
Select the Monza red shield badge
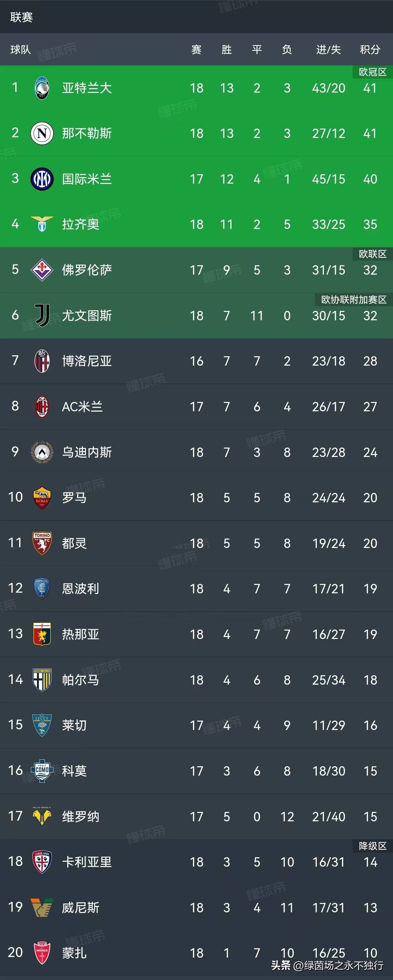tap(42, 952)
